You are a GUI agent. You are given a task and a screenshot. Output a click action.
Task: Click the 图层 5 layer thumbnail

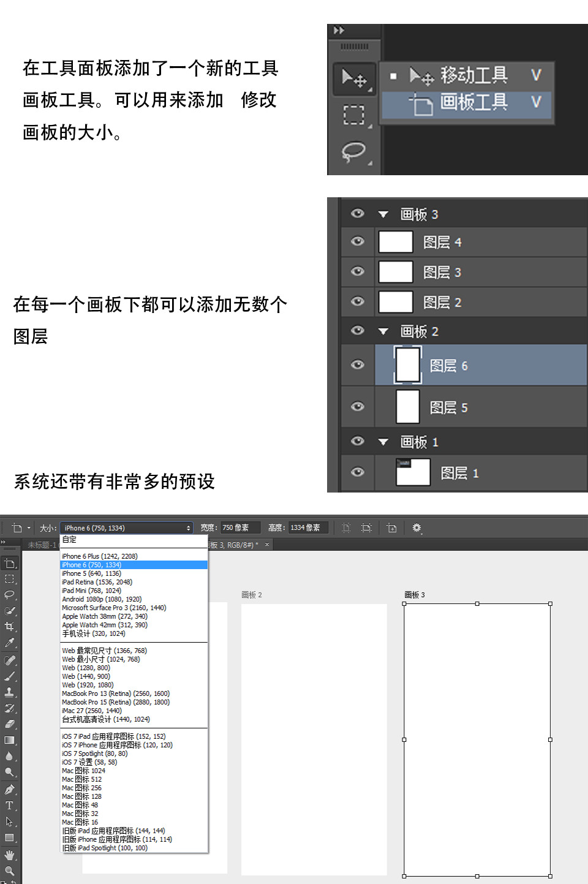(x=408, y=407)
